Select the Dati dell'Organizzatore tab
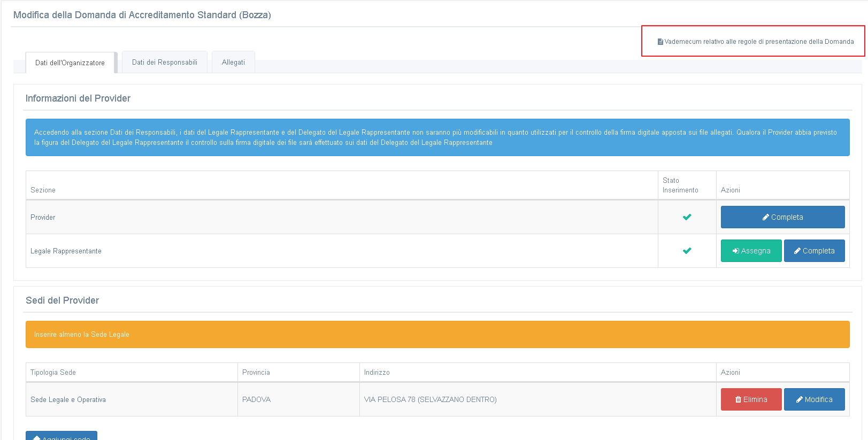 (x=70, y=63)
